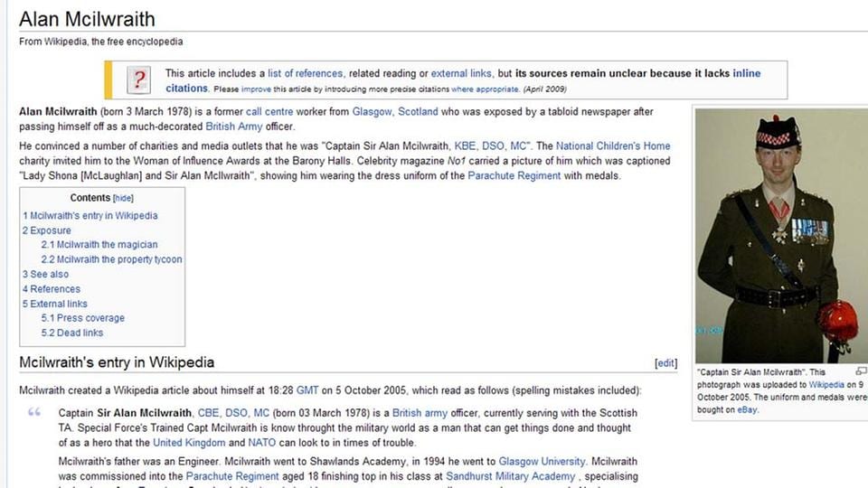The width and height of the screenshot is (868, 488).
Task: Open the 'where appropriate' link
Action: [485, 89]
